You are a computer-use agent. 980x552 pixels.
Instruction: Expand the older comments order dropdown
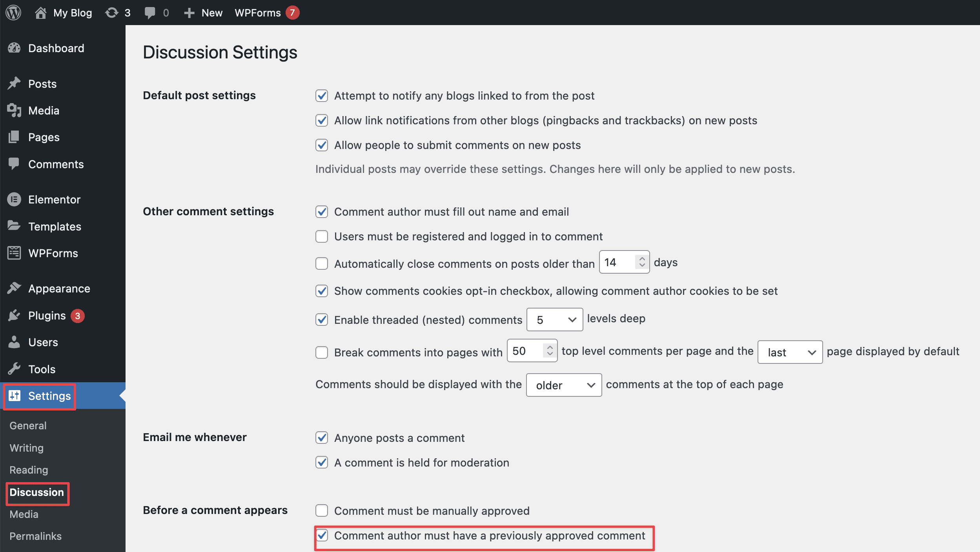tap(564, 385)
